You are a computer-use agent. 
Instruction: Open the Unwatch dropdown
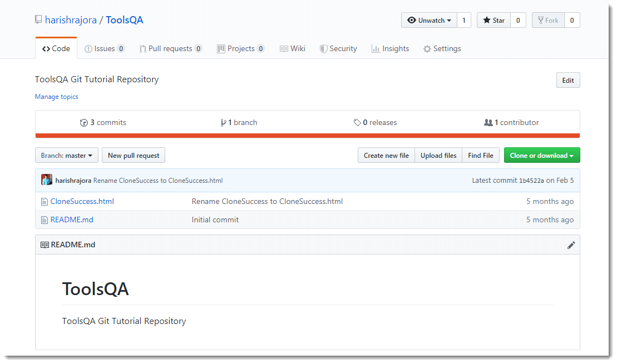point(429,20)
